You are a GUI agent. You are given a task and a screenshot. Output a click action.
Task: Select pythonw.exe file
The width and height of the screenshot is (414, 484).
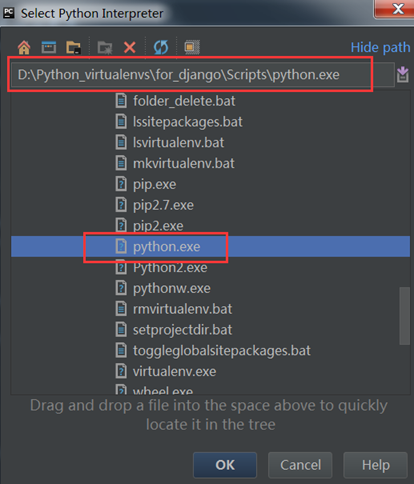(x=172, y=288)
